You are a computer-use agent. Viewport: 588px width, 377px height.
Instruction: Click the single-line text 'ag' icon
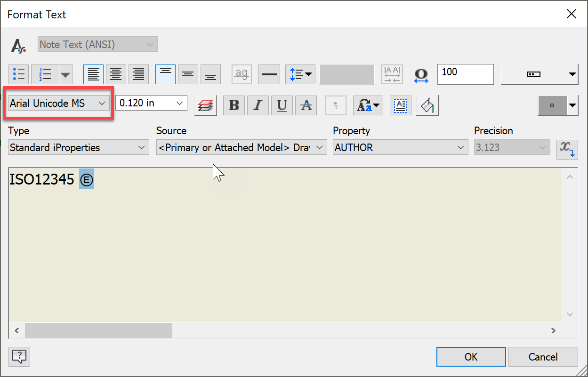pyautogui.click(x=242, y=74)
